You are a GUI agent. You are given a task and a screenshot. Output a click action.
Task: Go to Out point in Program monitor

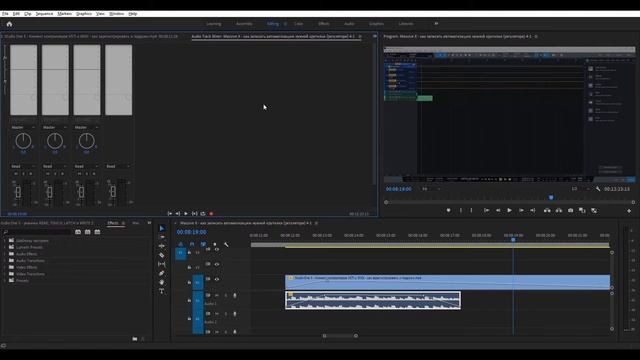point(533,210)
